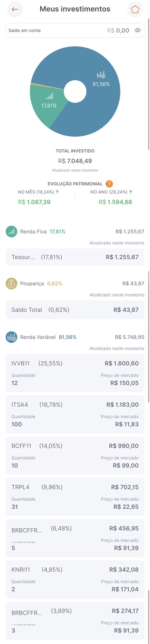
Task: Go back using the orange arrow
Action: tap(15, 9)
